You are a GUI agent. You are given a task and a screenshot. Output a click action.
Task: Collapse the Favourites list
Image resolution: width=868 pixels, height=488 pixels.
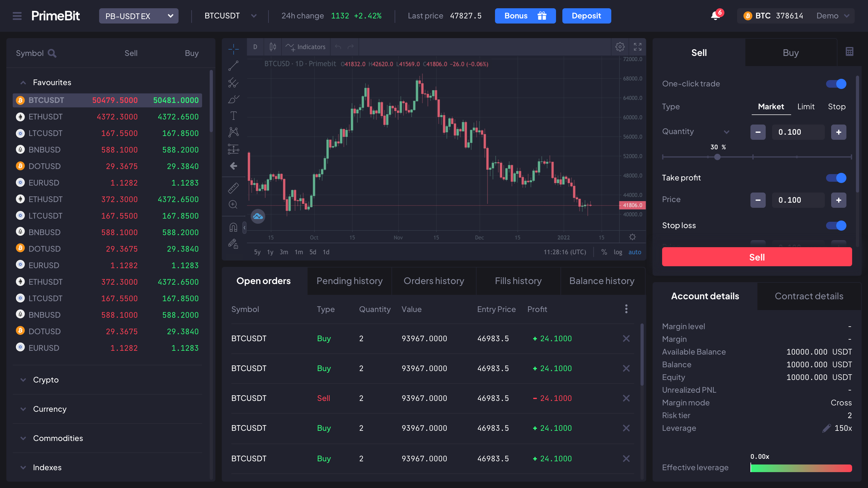pyautogui.click(x=23, y=83)
